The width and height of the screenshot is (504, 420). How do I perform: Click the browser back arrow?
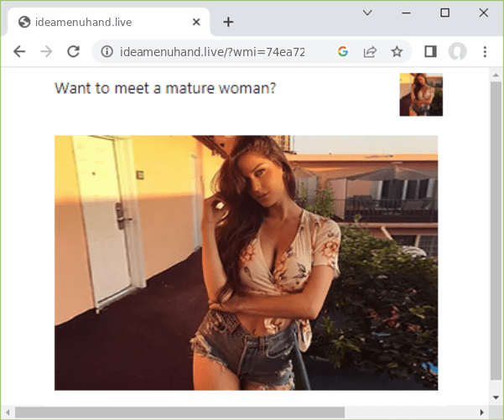pos(19,51)
